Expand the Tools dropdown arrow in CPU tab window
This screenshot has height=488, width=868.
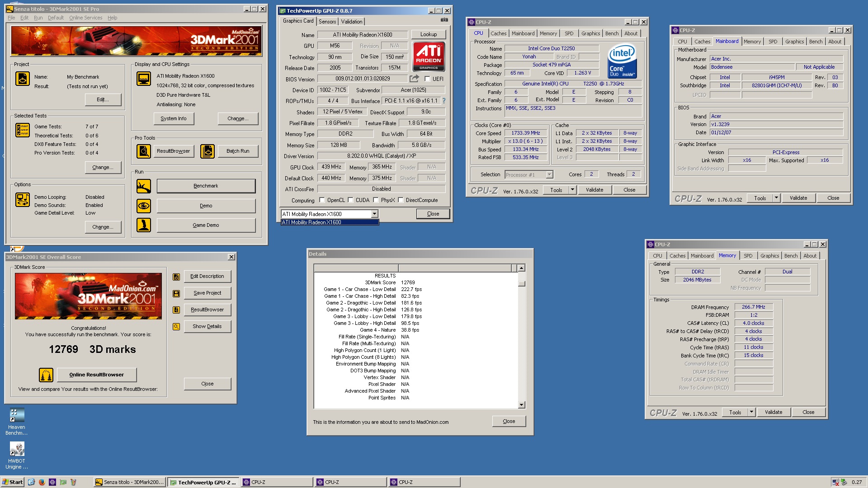pos(572,190)
